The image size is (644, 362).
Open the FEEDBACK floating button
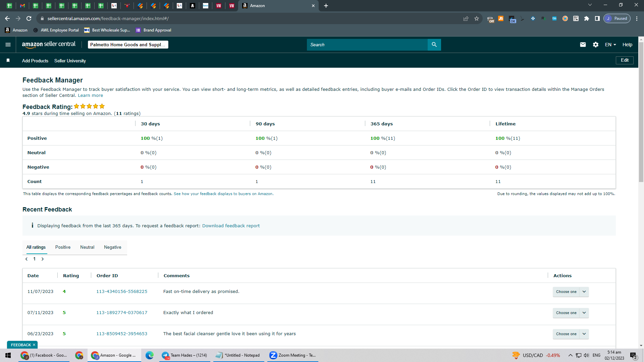tap(21, 345)
